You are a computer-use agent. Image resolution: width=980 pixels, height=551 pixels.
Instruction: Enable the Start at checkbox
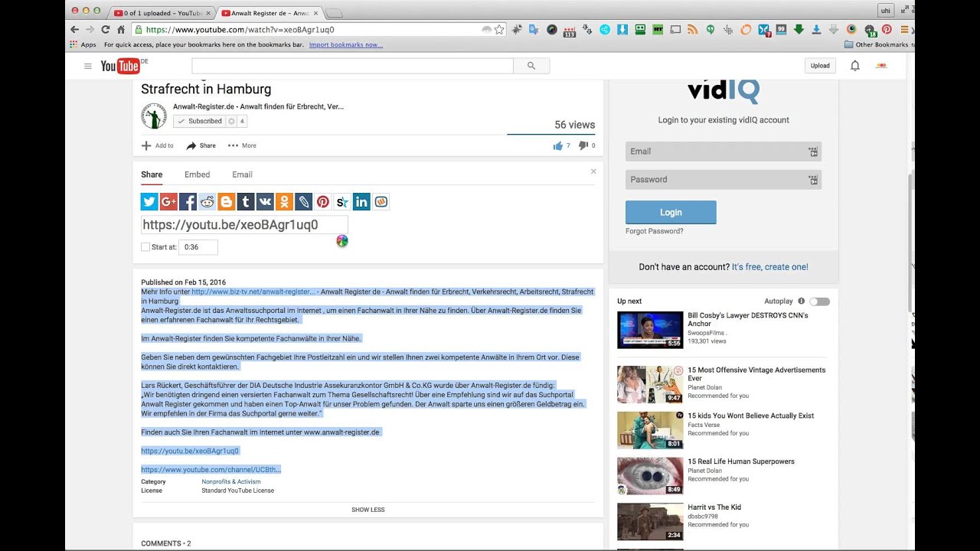[x=145, y=247]
